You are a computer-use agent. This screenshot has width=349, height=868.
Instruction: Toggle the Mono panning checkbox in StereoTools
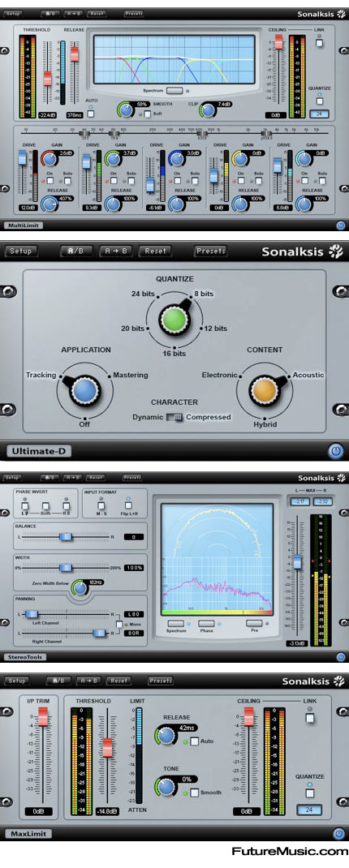tap(118, 624)
